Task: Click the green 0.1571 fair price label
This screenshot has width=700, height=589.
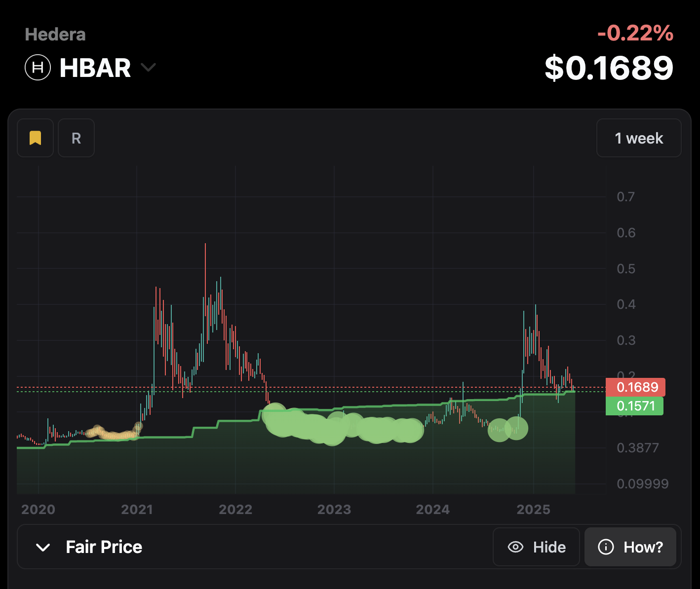Action: [634, 406]
